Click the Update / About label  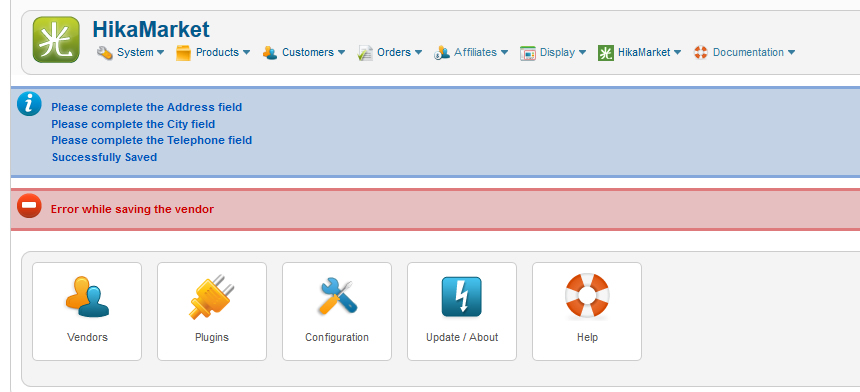click(462, 337)
